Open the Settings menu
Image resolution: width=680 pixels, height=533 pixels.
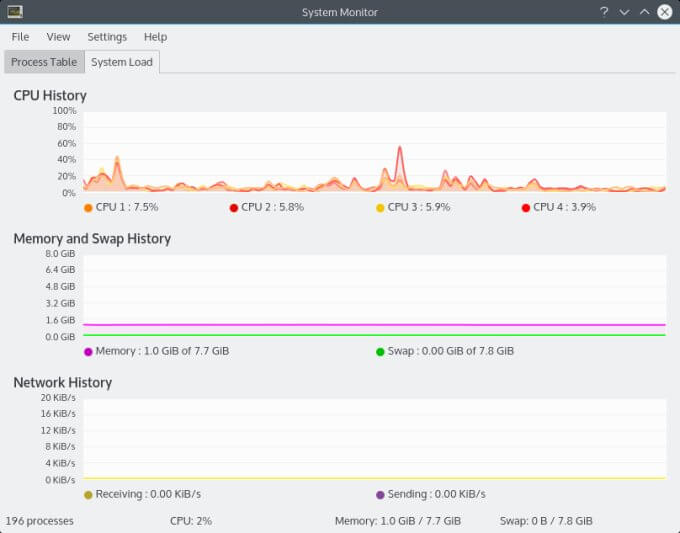[x=107, y=37]
